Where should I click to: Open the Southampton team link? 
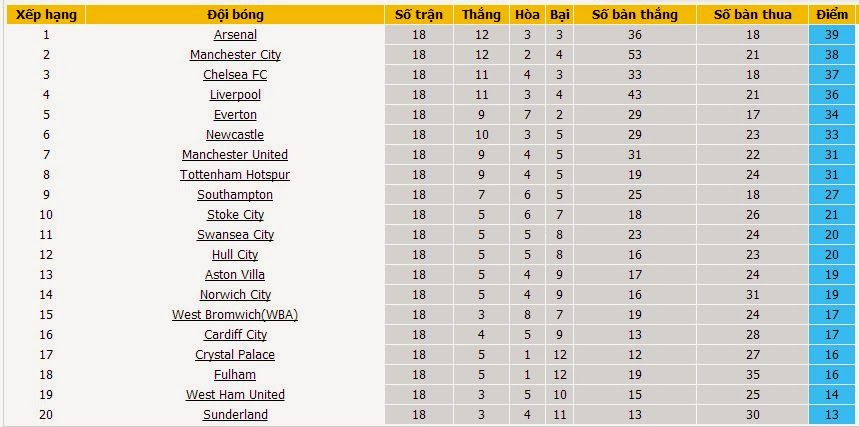pyautogui.click(x=235, y=195)
